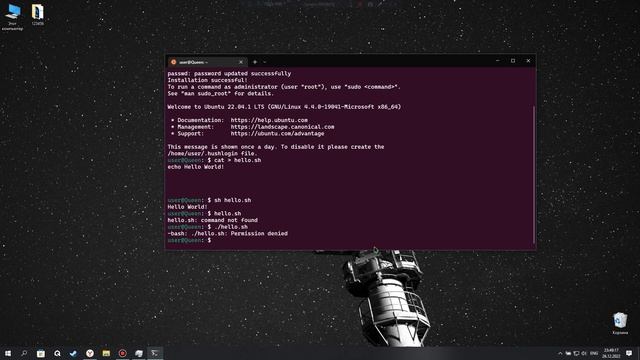Click the https://landscape.canonical.com management link
This screenshot has width=640, height=360.
coord(282,127)
